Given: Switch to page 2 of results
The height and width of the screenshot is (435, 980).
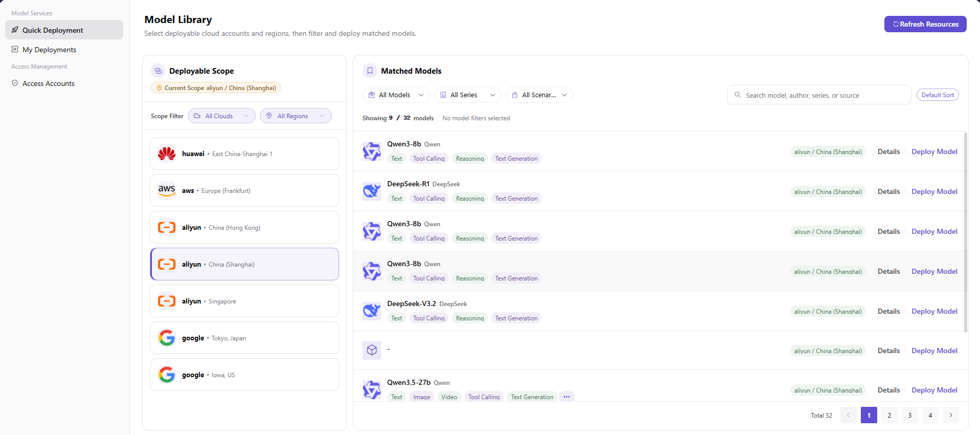Looking at the screenshot, I should pos(889,415).
